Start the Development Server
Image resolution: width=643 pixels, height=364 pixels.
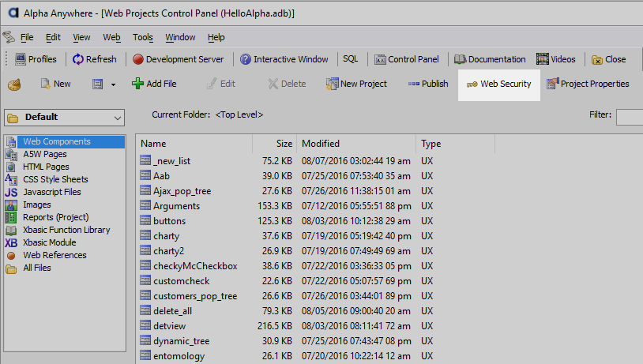pos(179,59)
